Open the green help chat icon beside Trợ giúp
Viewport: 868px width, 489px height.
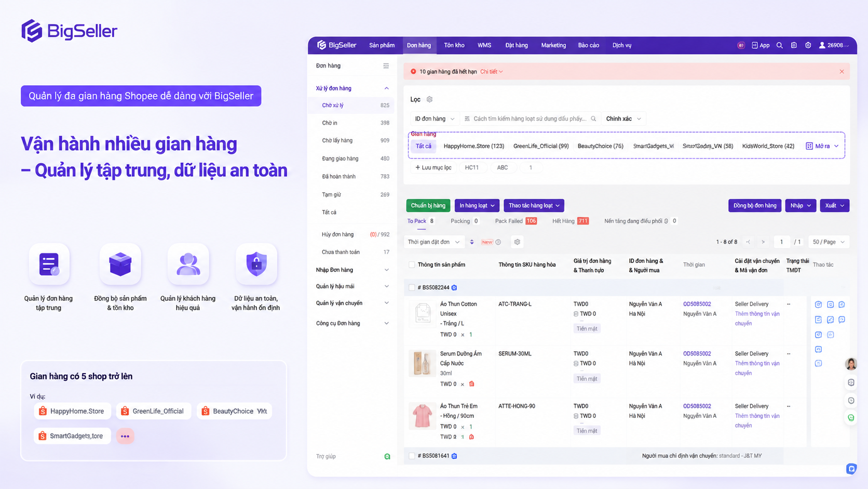pos(387,456)
